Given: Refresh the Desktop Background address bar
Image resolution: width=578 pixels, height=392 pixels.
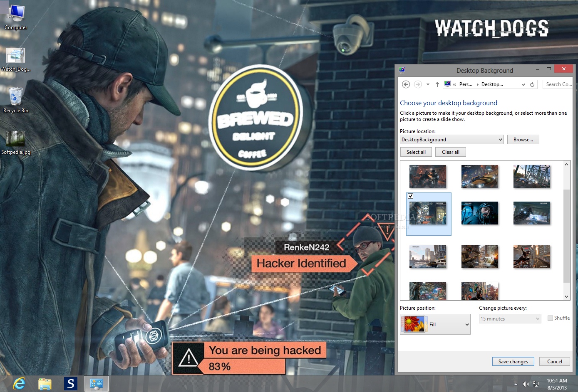Looking at the screenshot, I should pyautogui.click(x=532, y=84).
